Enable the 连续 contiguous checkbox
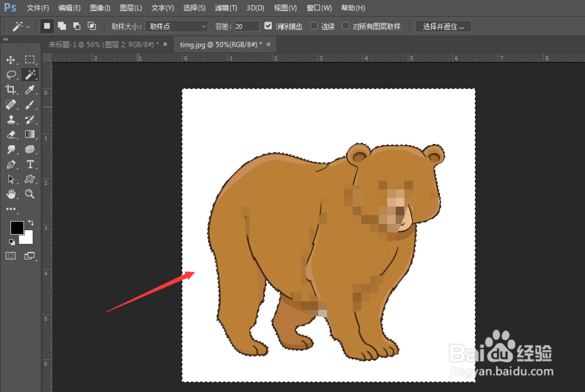This screenshot has width=585, height=392. point(314,26)
